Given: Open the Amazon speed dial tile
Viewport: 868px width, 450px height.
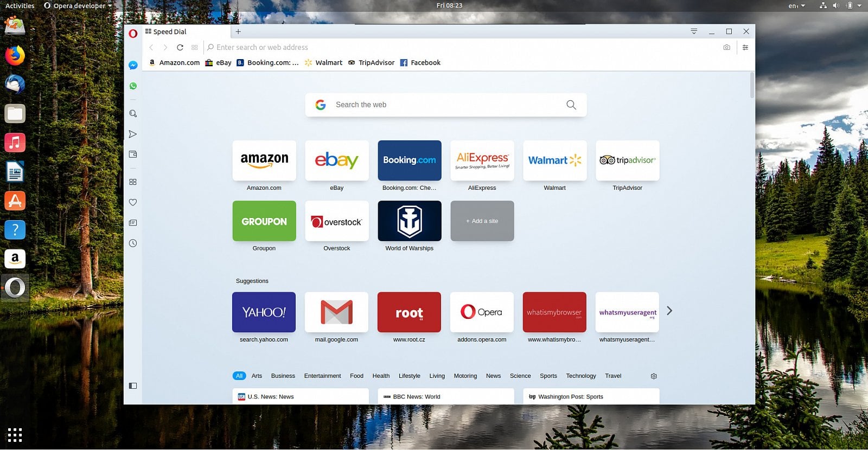Looking at the screenshot, I should coord(264,160).
